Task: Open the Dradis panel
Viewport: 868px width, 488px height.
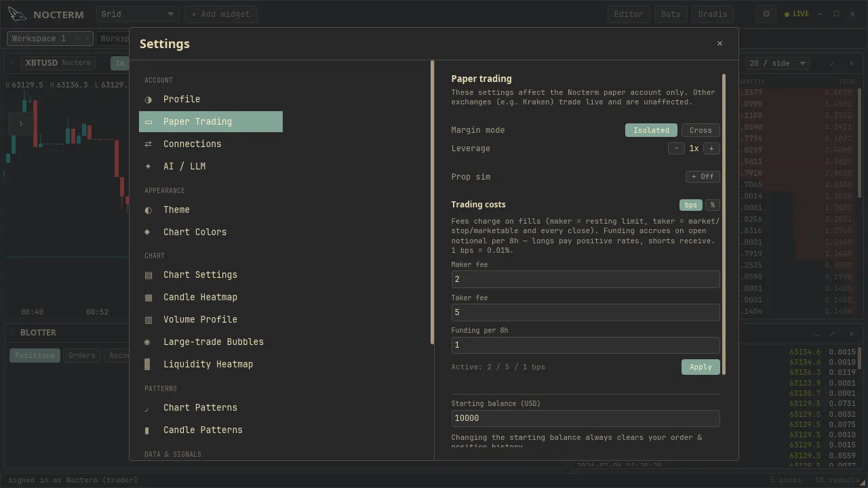Action: (x=713, y=14)
